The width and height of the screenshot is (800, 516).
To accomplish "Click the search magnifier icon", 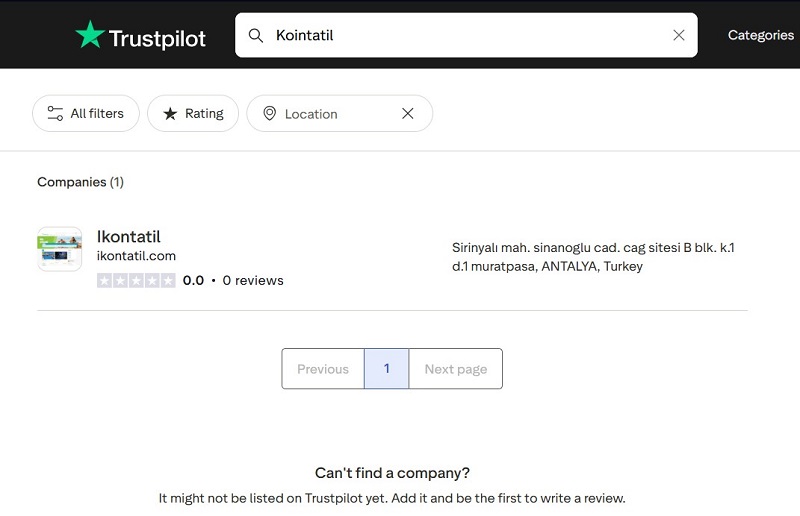I will (x=256, y=35).
